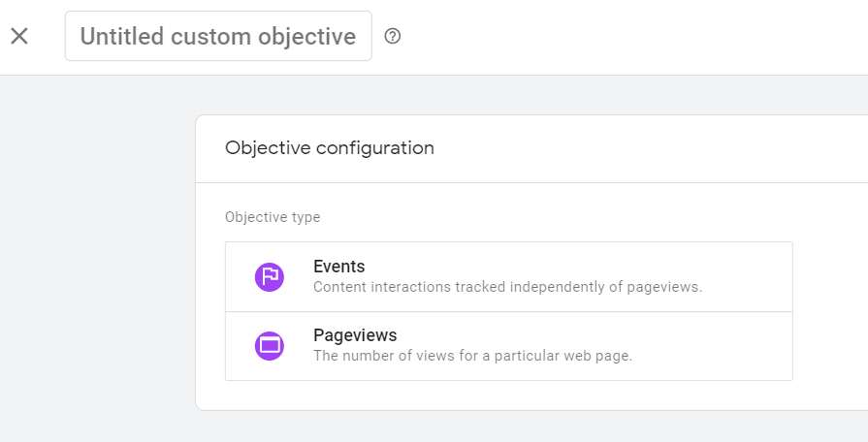
Task: Click the purple Pageviews screen icon
Action: 269,346
